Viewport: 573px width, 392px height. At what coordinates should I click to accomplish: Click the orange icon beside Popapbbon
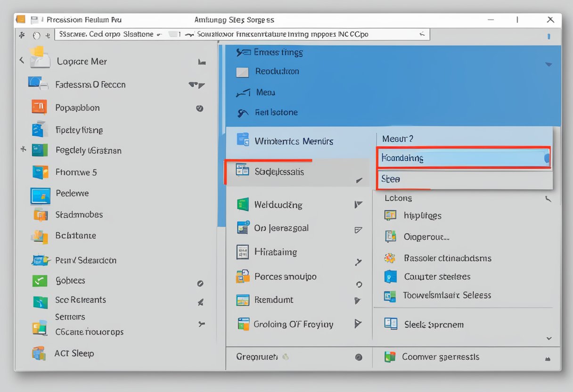(39, 107)
